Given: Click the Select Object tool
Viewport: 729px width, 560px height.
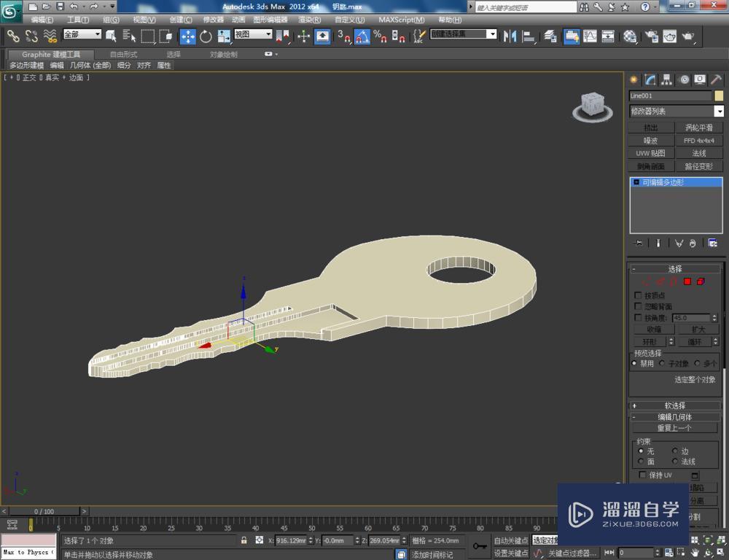Looking at the screenshot, I should click(111, 36).
